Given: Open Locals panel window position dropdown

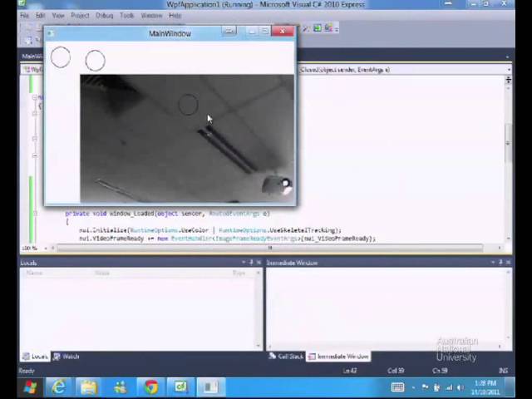Looking at the screenshot, I should click(x=244, y=263).
